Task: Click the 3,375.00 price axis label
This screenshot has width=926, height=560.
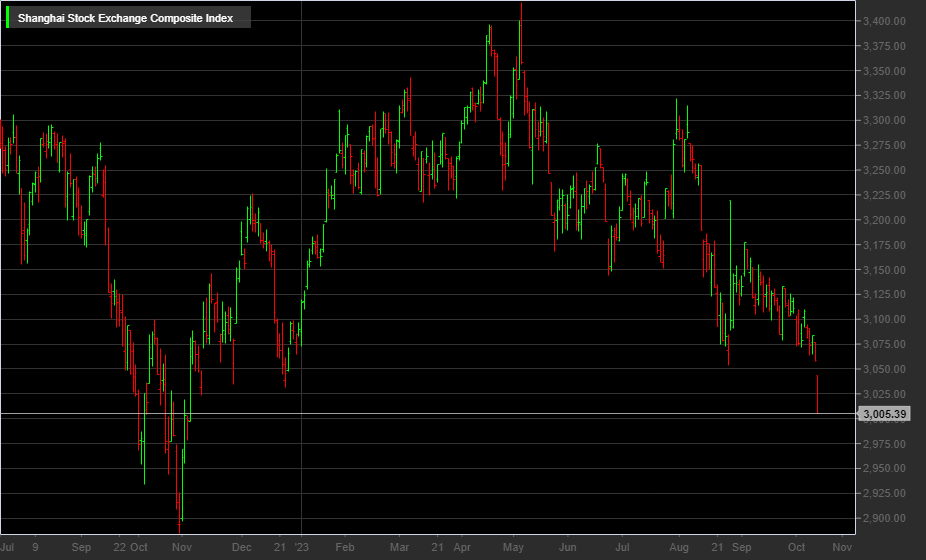Action: (x=884, y=46)
